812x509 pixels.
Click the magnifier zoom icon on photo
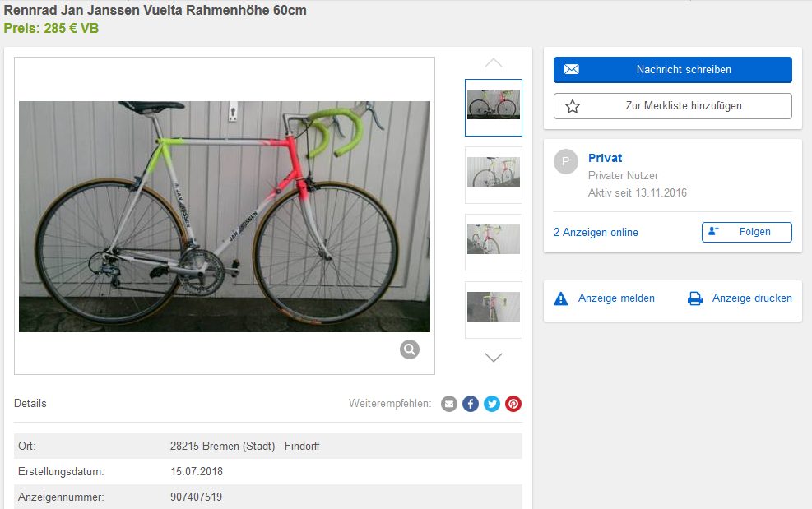click(x=410, y=349)
